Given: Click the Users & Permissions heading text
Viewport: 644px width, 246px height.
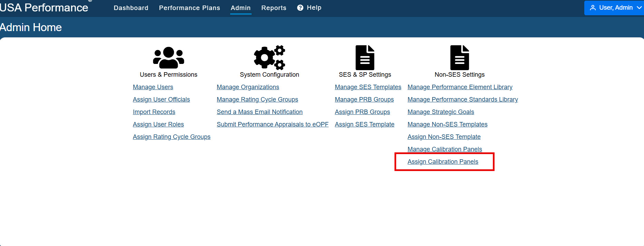Looking at the screenshot, I should click(x=168, y=75).
